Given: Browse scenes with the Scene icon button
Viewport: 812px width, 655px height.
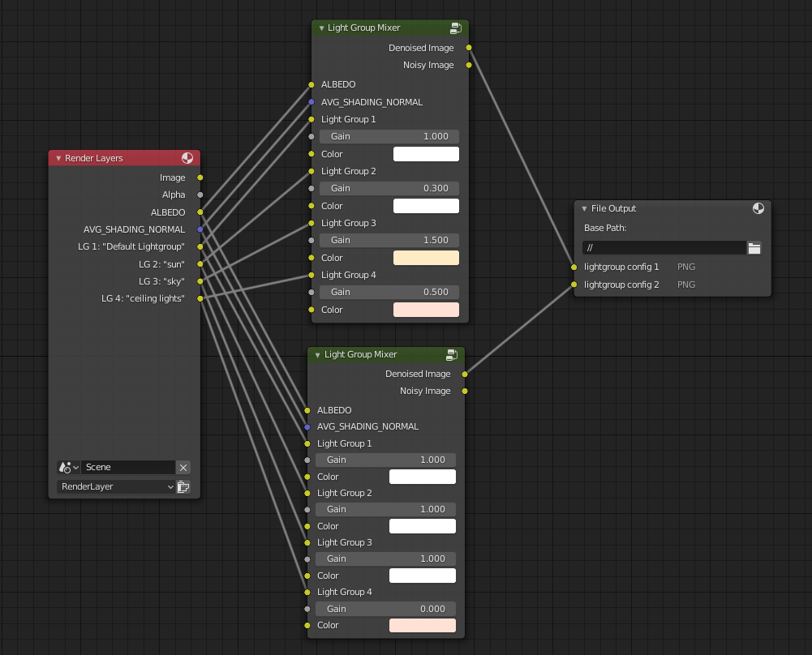Looking at the screenshot, I should [x=68, y=468].
